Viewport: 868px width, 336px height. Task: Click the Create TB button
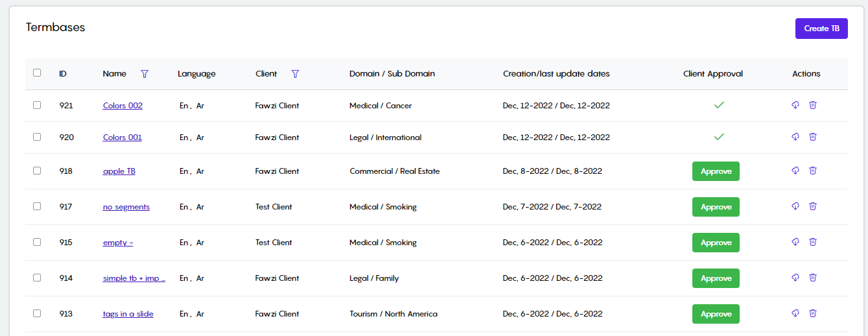[x=821, y=29]
